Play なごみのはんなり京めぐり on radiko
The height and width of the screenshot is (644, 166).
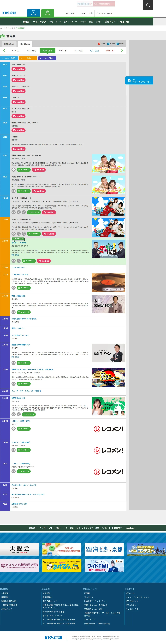pos(19,116)
